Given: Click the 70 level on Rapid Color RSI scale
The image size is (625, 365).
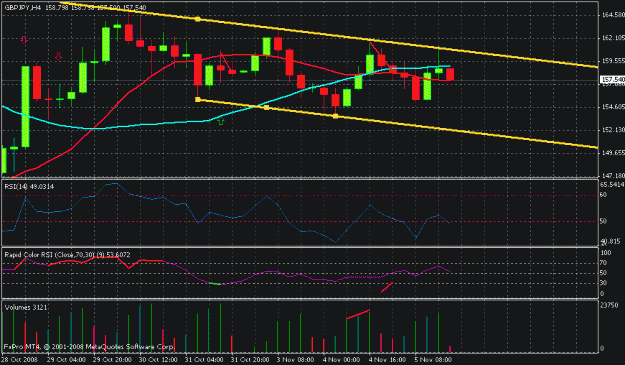Looking at the screenshot, I should pos(603,263).
